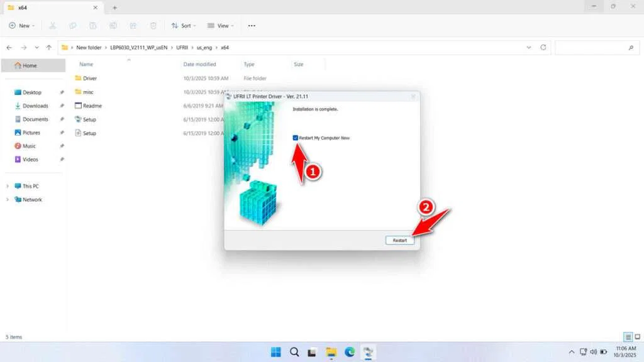Open the New dropdown menu
Viewport: 644px width, 362px height.
[22, 26]
